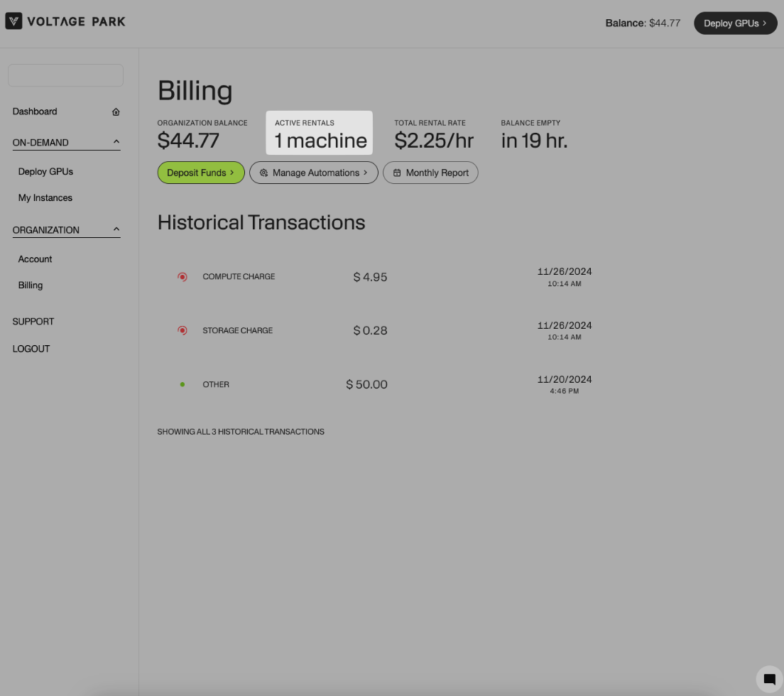The image size is (784, 696).
Task: Click the Deposit Funds button
Action: tap(201, 173)
